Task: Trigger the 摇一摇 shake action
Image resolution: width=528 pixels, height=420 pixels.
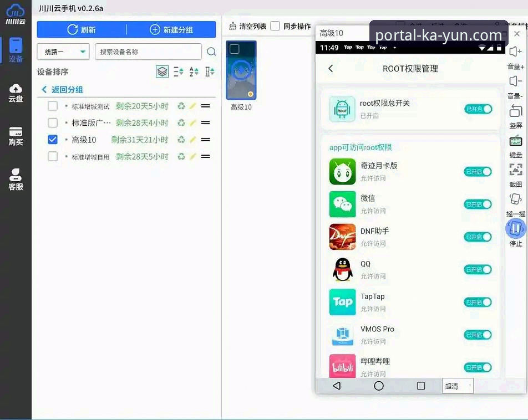Action: 516,199
